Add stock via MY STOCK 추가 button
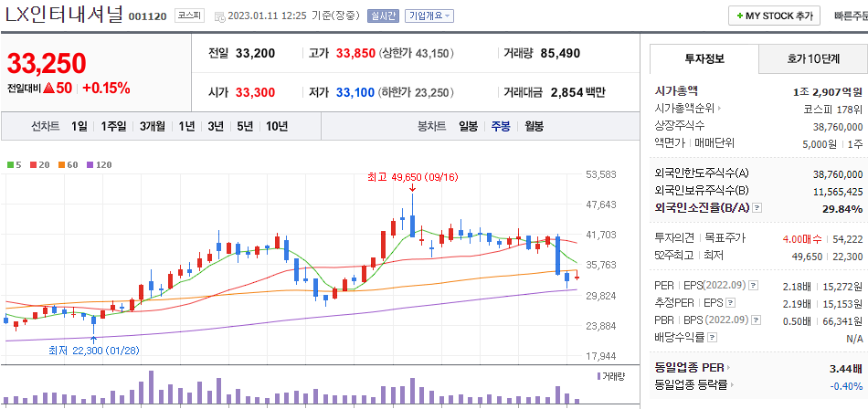 [774, 16]
